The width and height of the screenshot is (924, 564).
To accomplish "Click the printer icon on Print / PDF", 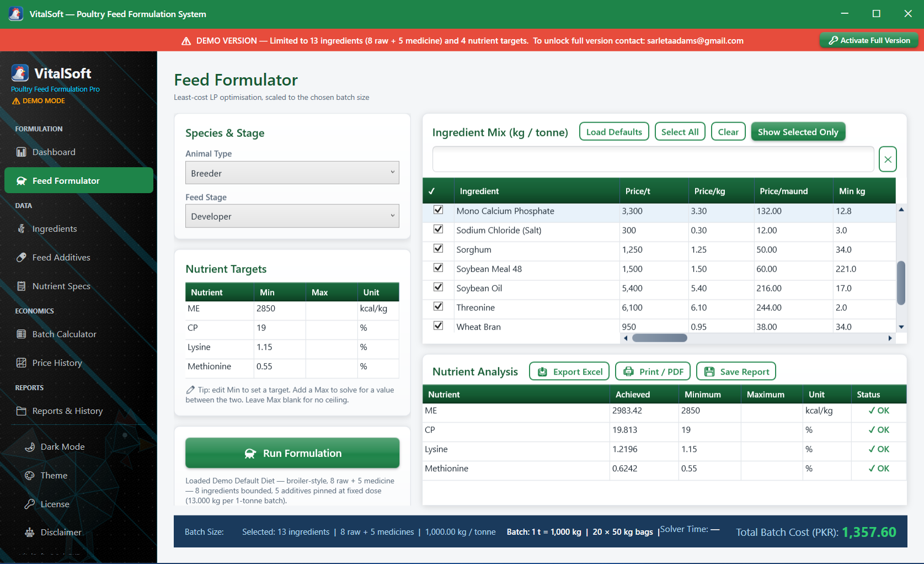I will 628,371.
